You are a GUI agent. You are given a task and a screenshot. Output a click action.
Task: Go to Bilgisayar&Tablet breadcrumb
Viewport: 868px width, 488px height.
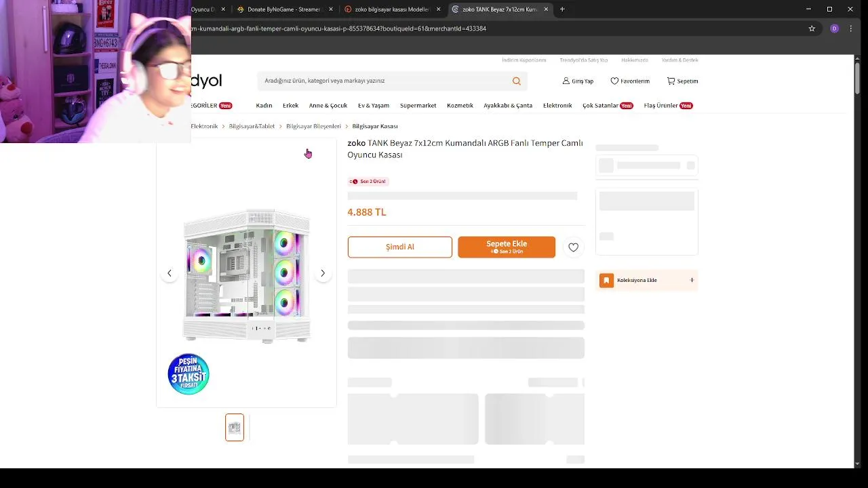(252, 126)
